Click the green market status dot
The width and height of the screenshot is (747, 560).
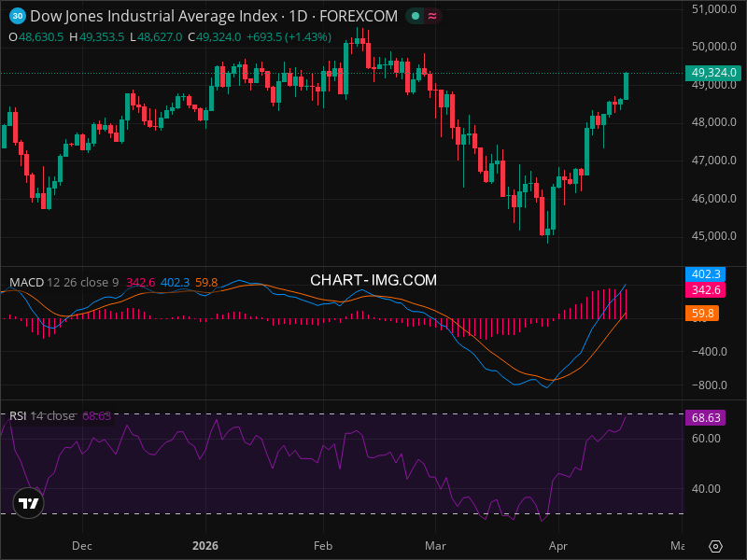(416, 16)
